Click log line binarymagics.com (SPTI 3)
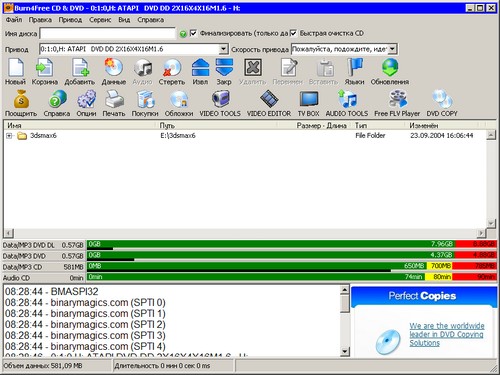The width and height of the screenshot is (500, 375). [85, 335]
